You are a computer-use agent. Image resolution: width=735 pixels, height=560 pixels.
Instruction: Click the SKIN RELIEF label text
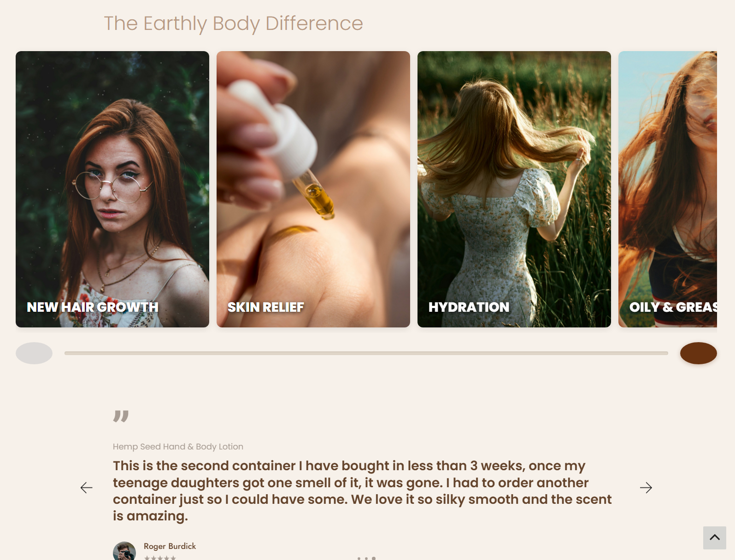coord(266,307)
